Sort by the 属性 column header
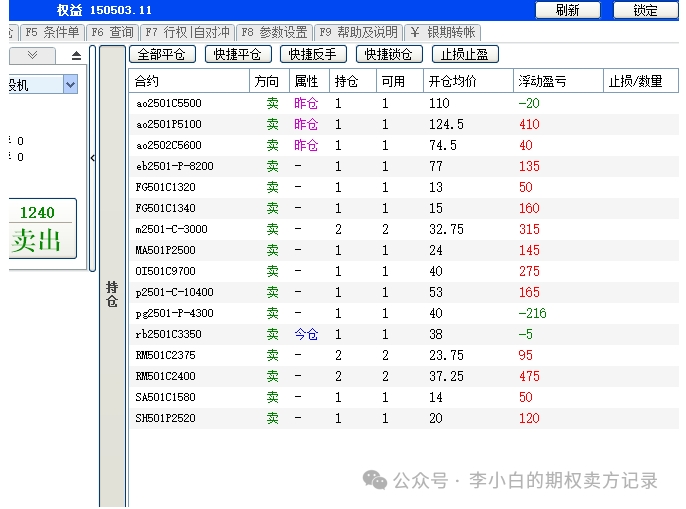The width and height of the screenshot is (686, 509). tap(309, 81)
